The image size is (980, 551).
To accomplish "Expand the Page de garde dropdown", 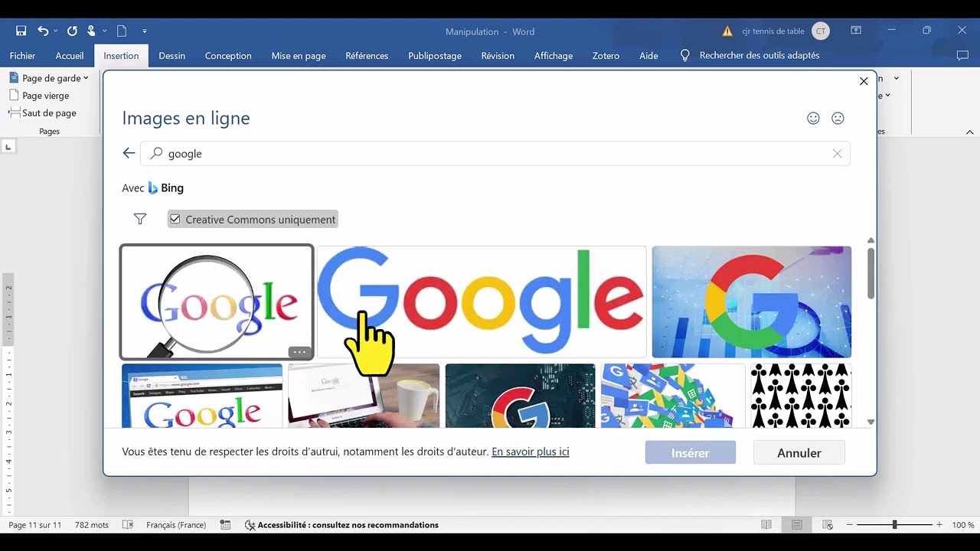I will [86, 78].
